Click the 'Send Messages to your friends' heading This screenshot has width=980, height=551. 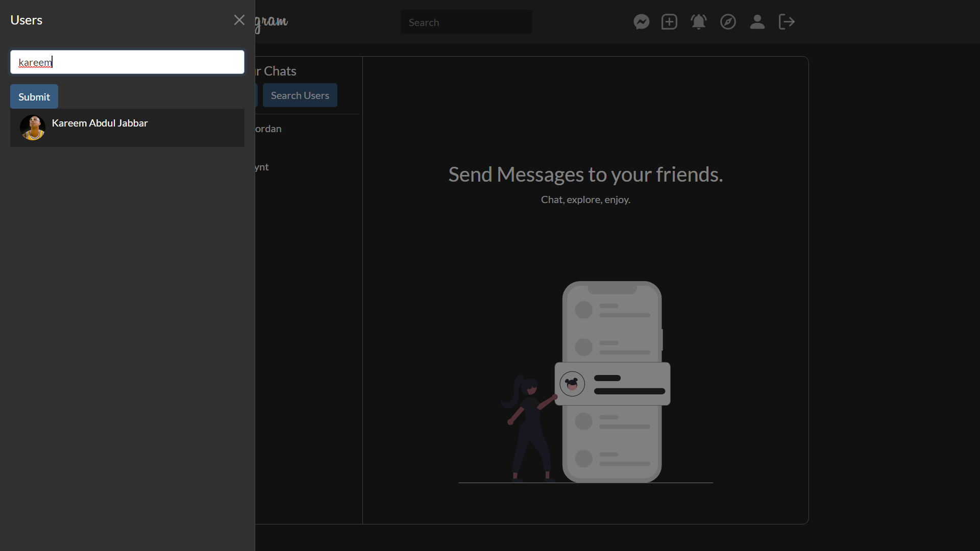(x=585, y=174)
